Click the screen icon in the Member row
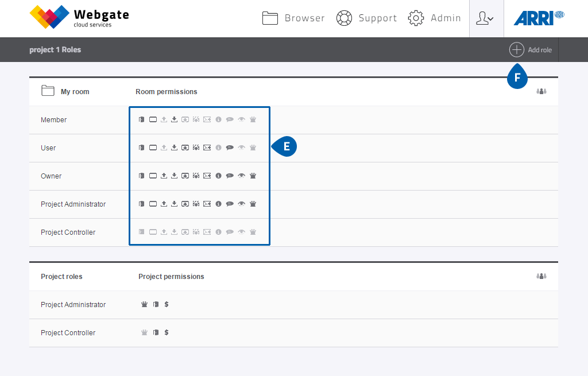This screenshot has width=588, height=376. pos(153,119)
